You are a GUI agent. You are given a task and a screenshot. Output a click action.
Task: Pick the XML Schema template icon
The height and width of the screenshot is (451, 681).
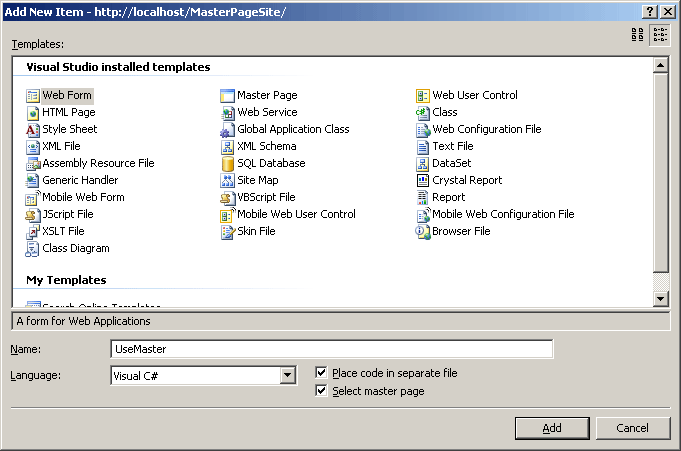point(227,147)
